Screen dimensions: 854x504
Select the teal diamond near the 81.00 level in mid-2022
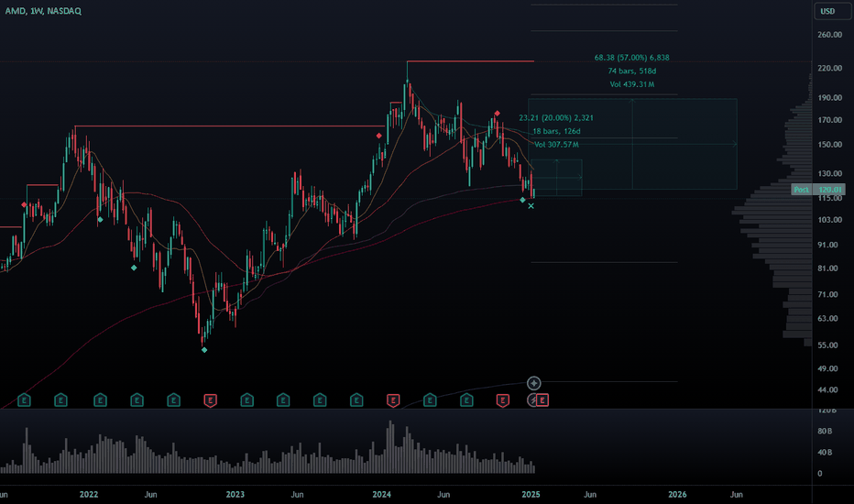click(134, 268)
